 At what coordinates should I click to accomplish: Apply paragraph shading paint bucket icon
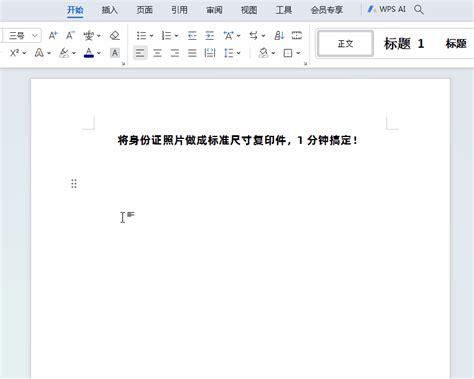(x=263, y=53)
